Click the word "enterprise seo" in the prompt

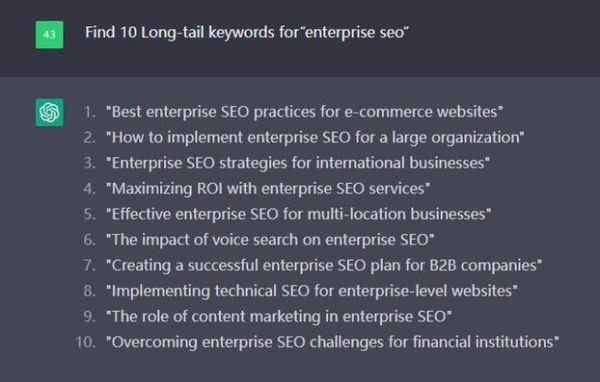[x=355, y=33]
